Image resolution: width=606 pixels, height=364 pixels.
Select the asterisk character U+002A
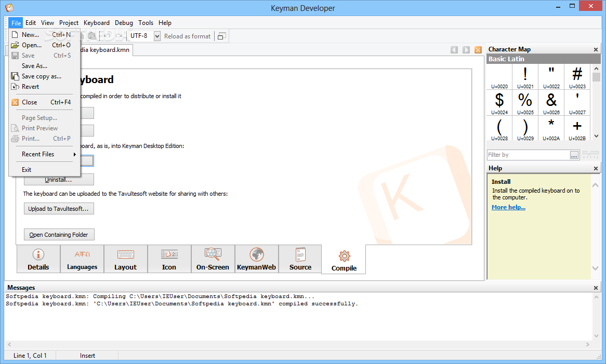click(551, 129)
